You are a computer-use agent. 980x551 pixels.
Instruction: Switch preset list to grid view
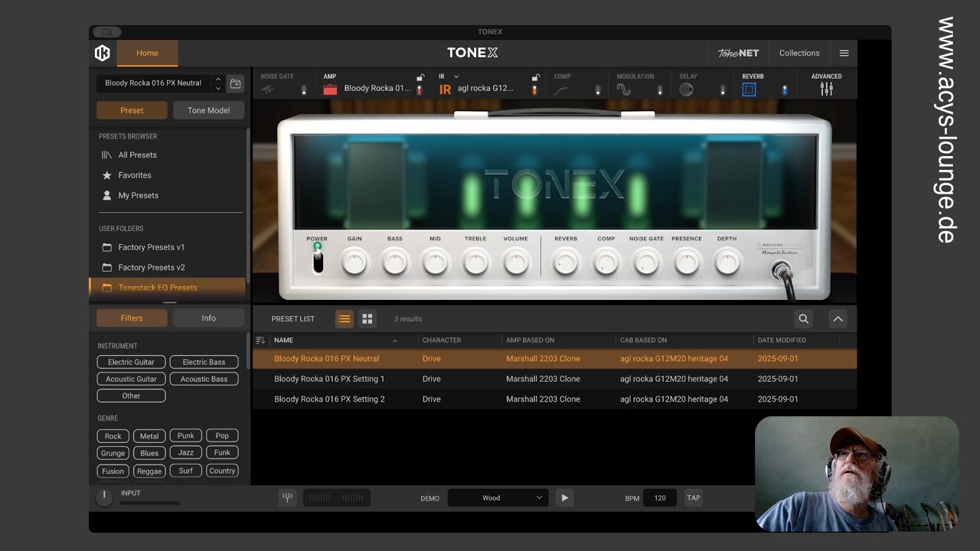tap(367, 318)
